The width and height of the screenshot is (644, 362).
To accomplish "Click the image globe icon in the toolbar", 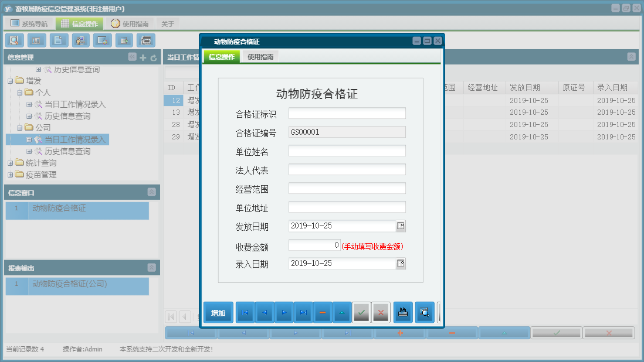I will [x=102, y=40].
